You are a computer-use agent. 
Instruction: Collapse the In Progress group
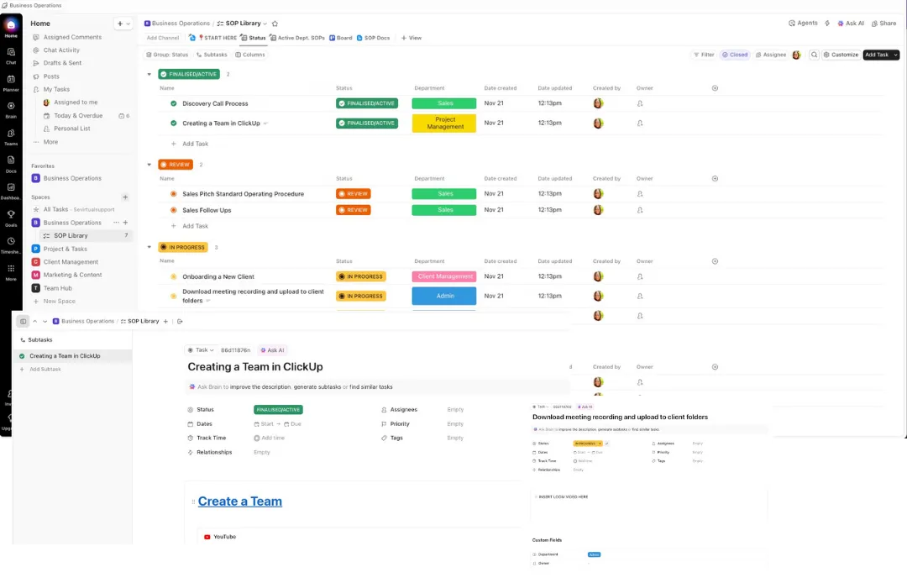(149, 247)
